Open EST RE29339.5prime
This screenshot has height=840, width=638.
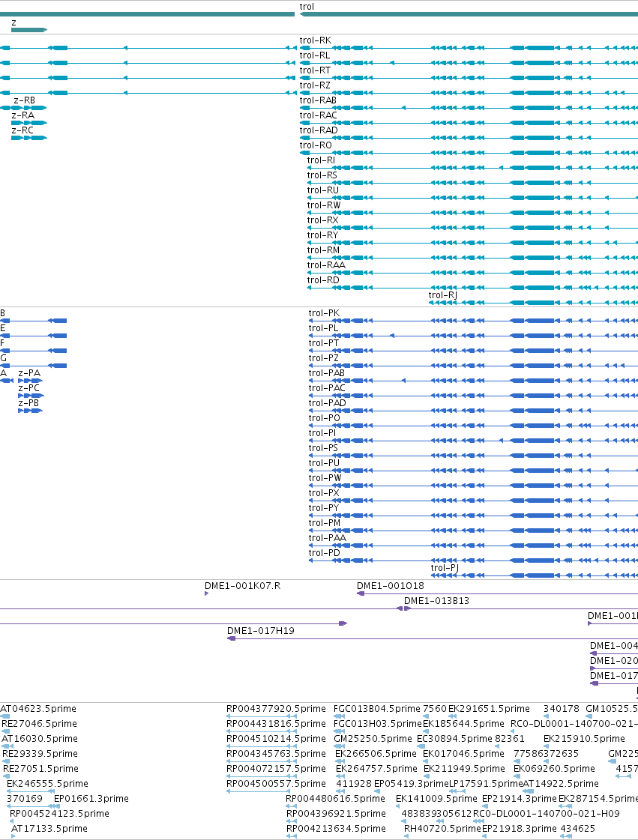(x=40, y=754)
